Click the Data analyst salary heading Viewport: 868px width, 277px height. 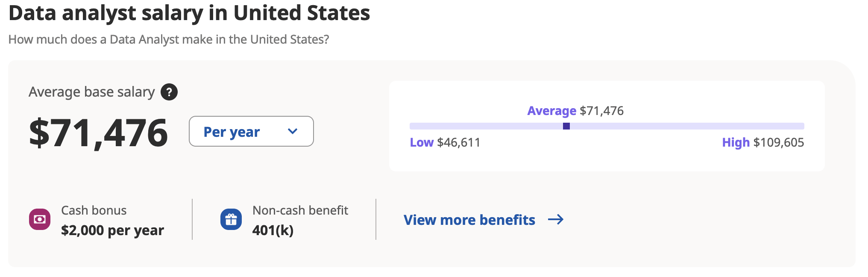[189, 13]
